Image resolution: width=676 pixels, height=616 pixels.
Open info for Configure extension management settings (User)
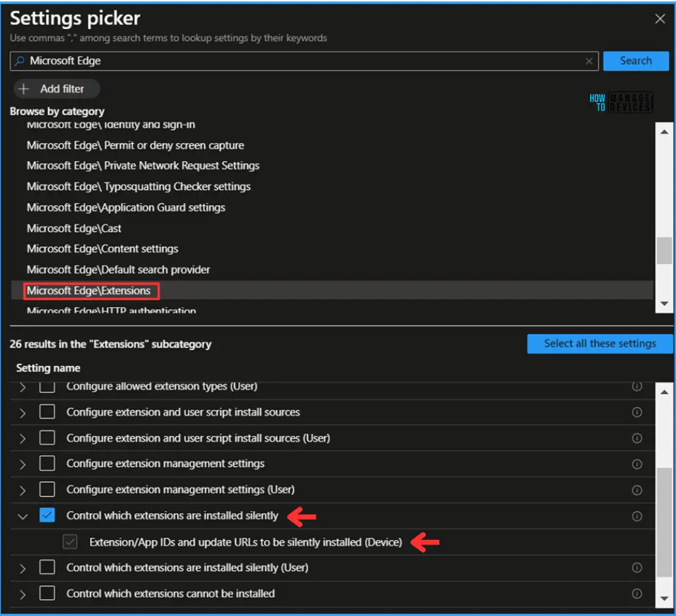pos(637,490)
